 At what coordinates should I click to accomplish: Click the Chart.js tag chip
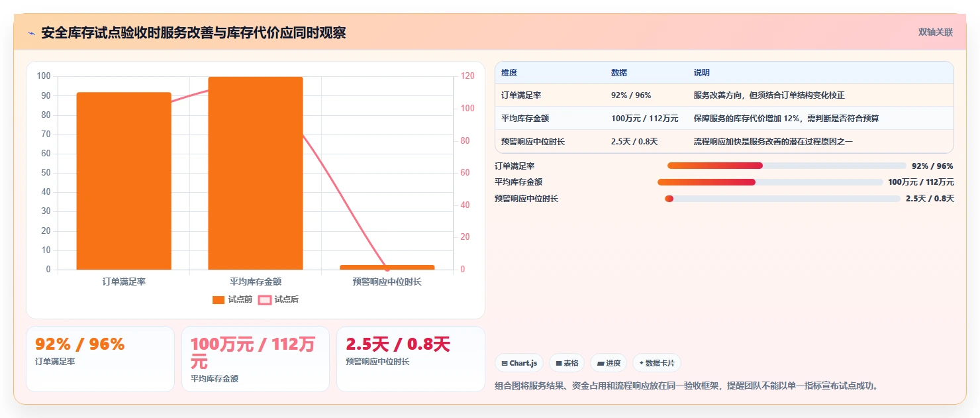[x=519, y=363]
